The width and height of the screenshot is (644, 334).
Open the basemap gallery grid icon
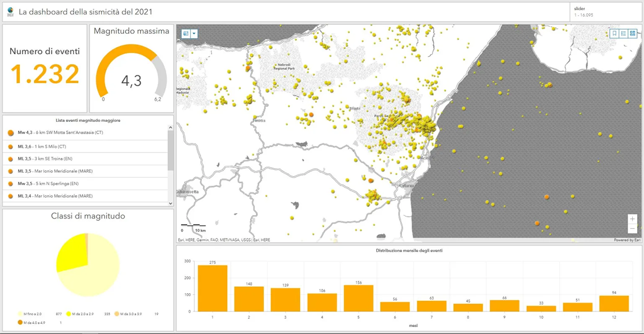(x=633, y=33)
